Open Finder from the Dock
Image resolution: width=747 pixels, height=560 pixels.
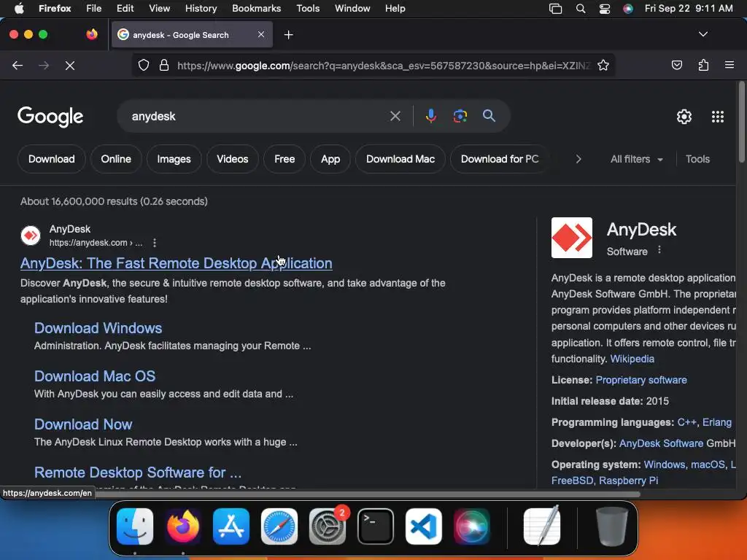tap(135, 526)
